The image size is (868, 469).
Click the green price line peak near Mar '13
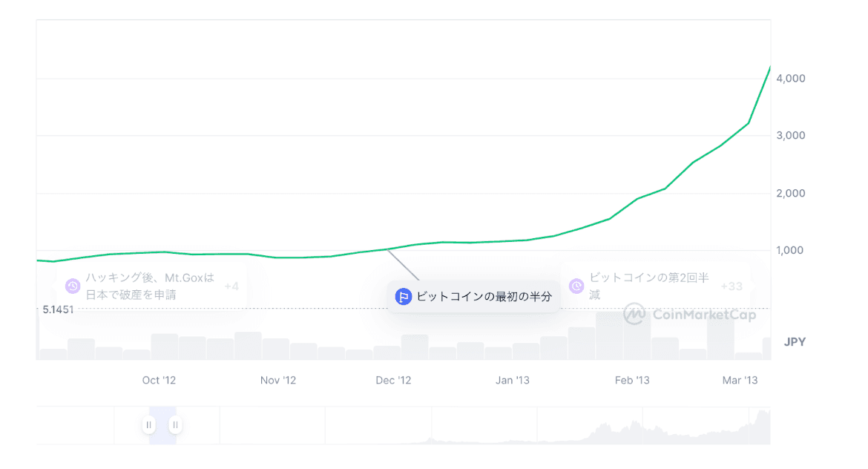pos(769,68)
